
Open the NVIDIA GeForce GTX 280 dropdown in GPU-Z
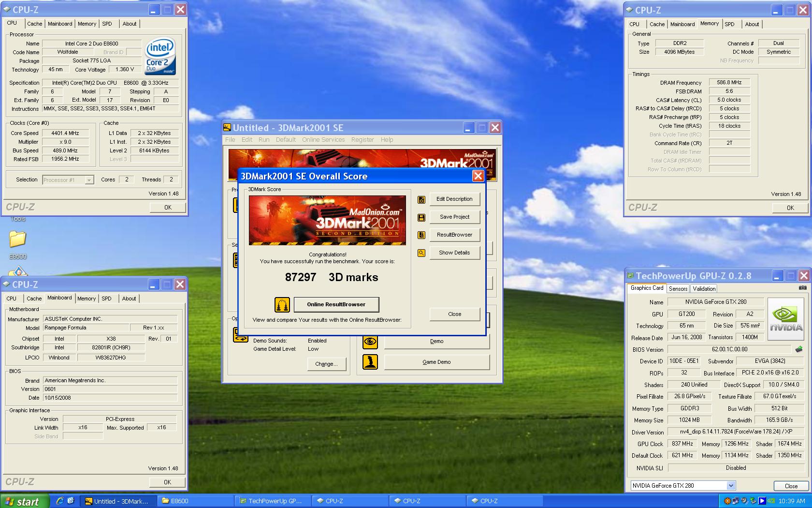tap(731, 485)
